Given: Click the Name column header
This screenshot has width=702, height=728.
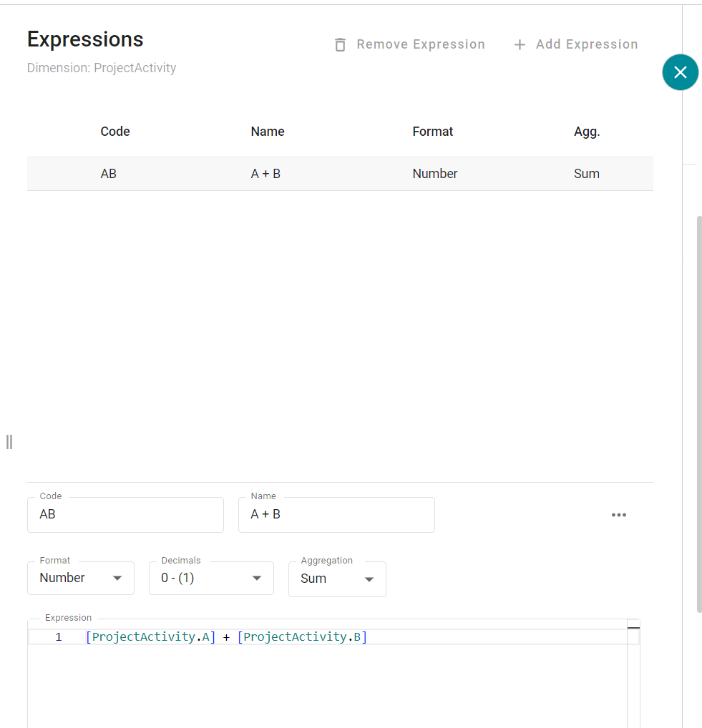Looking at the screenshot, I should click(x=268, y=132).
